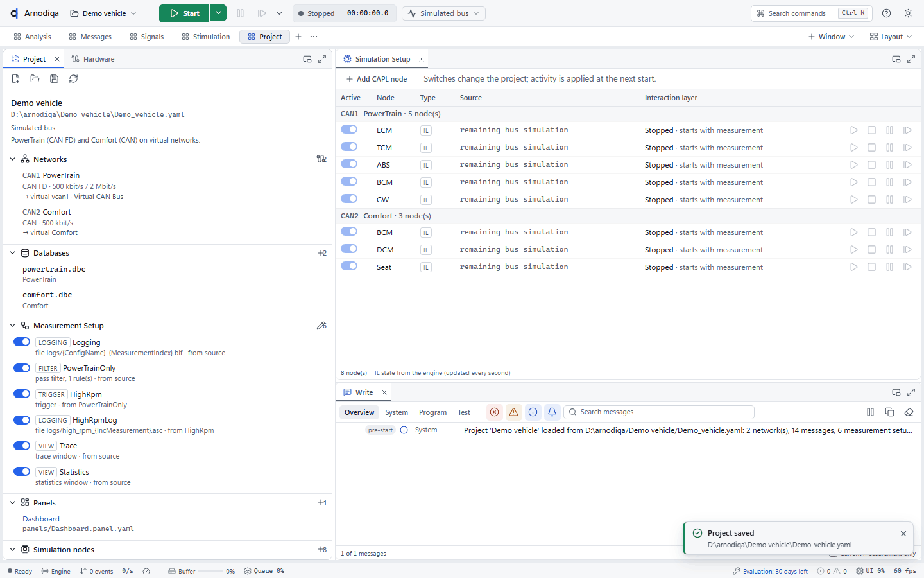This screenshot has width=924, height=578.
Task: Click the Search messages input field
Action: point(659,412)
